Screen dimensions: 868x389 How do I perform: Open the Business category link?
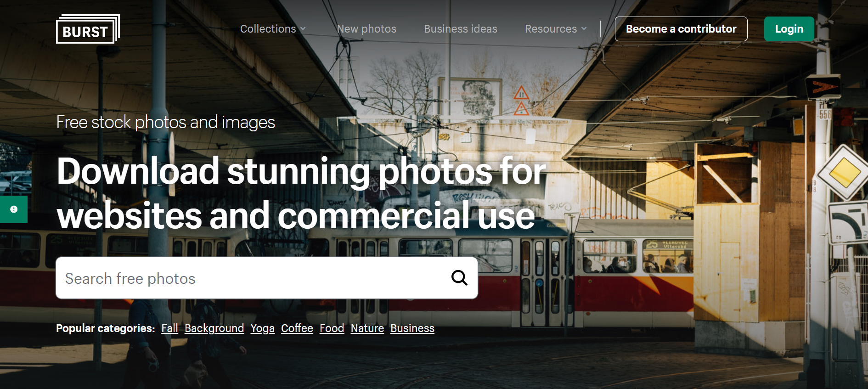(412, 328)
